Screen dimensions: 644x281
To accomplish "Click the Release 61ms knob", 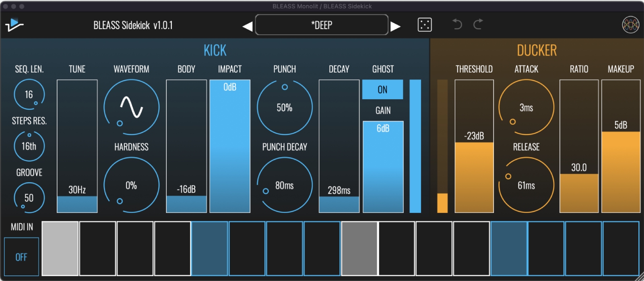I will point(526,185).
